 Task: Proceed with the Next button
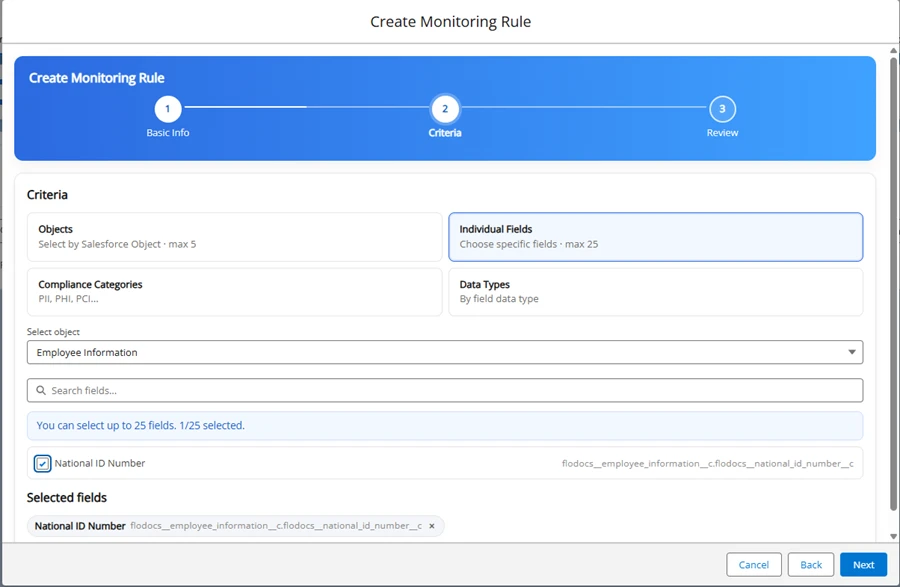[863, 565]
